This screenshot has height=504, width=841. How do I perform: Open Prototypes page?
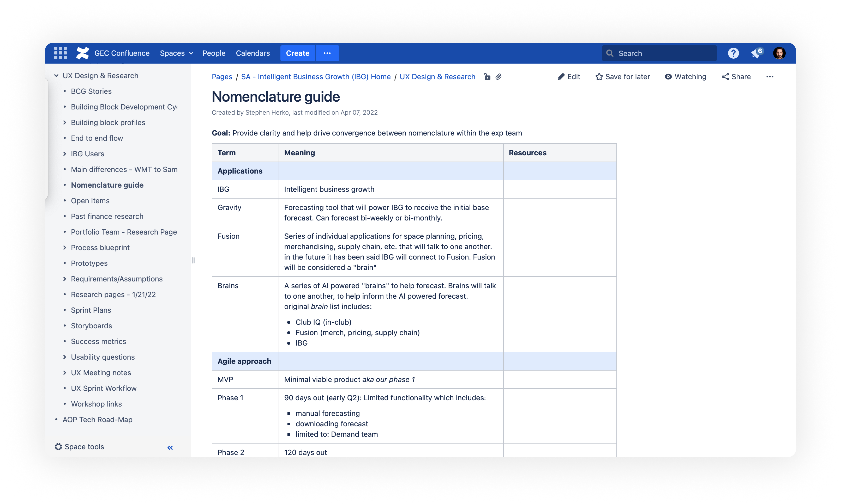(89, 263)
